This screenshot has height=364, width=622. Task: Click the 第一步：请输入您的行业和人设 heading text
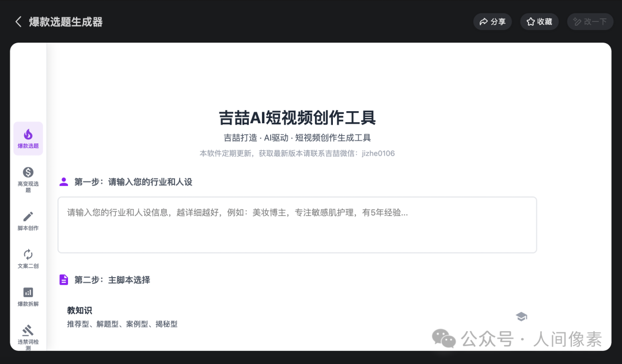pyautogui.click(x=133, y=182)
